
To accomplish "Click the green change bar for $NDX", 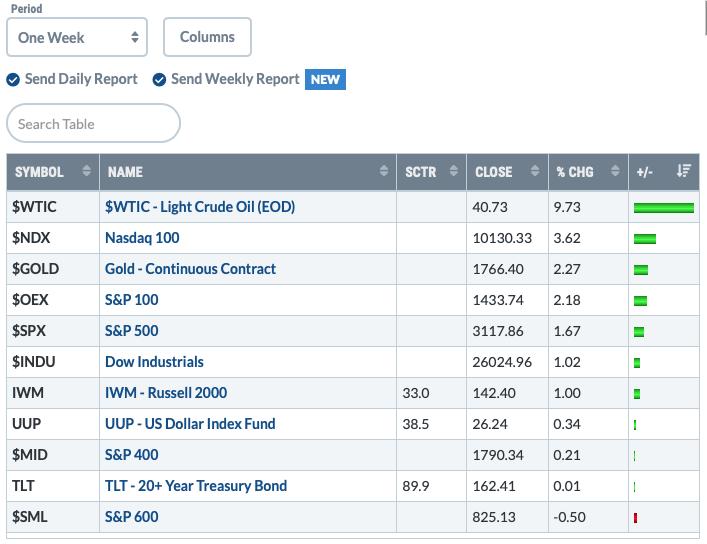I will pos(645,239).
